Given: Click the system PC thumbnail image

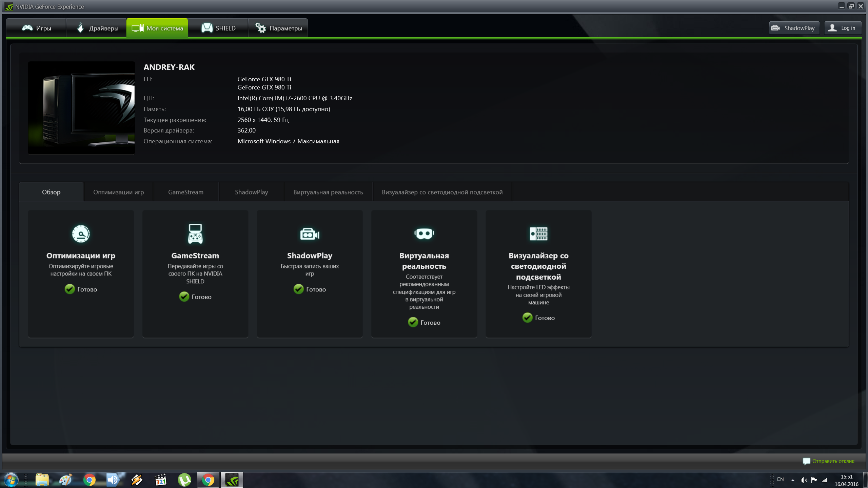Looking at the screenshot, I should (x=81, y=108).
